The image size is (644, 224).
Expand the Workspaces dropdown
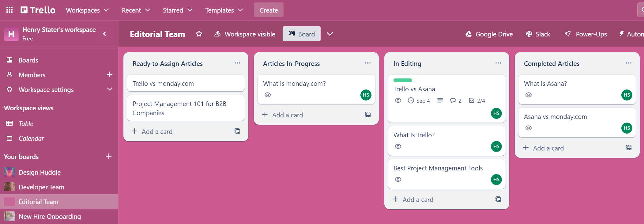click(x=87, y=10)
